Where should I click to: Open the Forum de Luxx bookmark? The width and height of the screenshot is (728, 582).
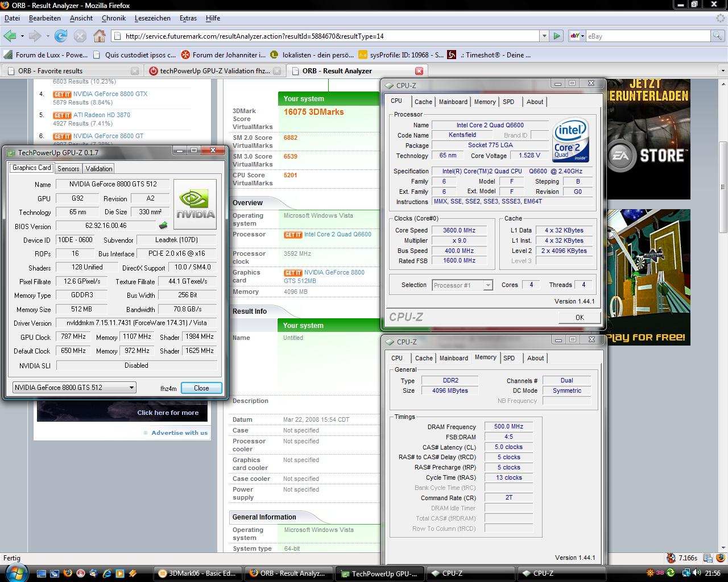pyautogui.click(x=46, y=55)
